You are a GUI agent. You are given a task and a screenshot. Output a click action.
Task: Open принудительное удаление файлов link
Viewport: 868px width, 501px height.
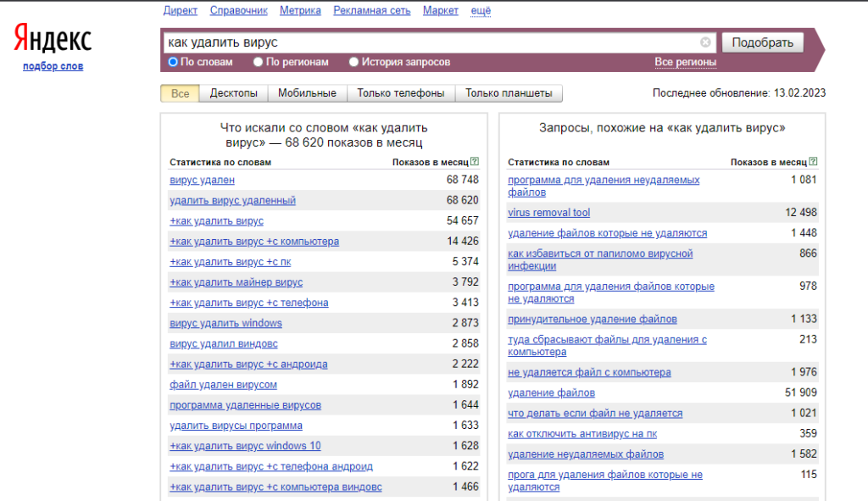pos(593,320)
